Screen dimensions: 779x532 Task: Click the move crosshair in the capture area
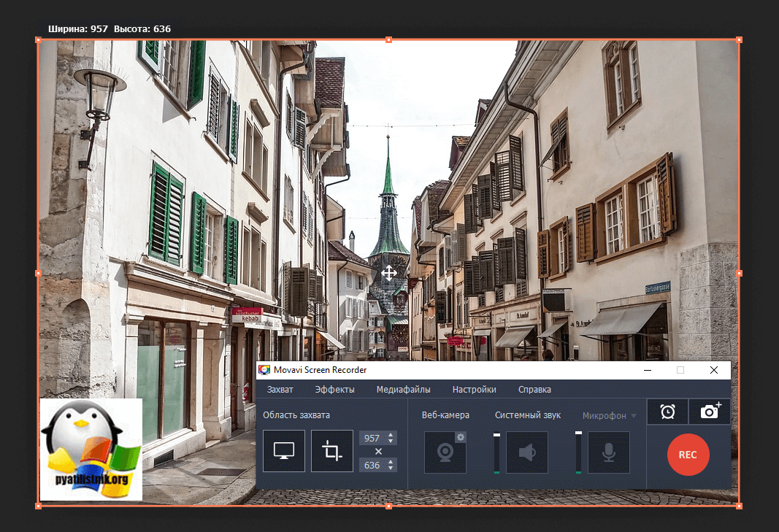click(x=388, y=273)
